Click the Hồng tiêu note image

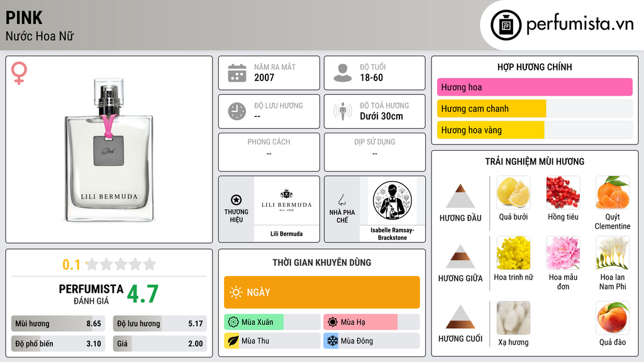tap(563, 192)
